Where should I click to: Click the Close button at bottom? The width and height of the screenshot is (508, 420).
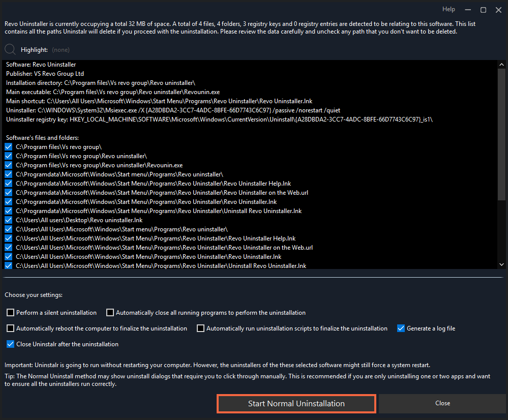442,403
